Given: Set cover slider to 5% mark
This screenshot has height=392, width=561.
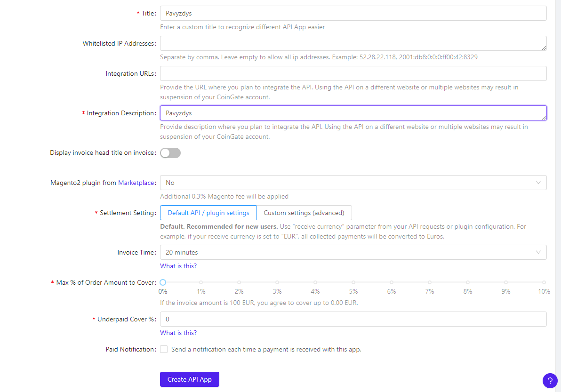Looking at the screenshot, I should point(353,282).
